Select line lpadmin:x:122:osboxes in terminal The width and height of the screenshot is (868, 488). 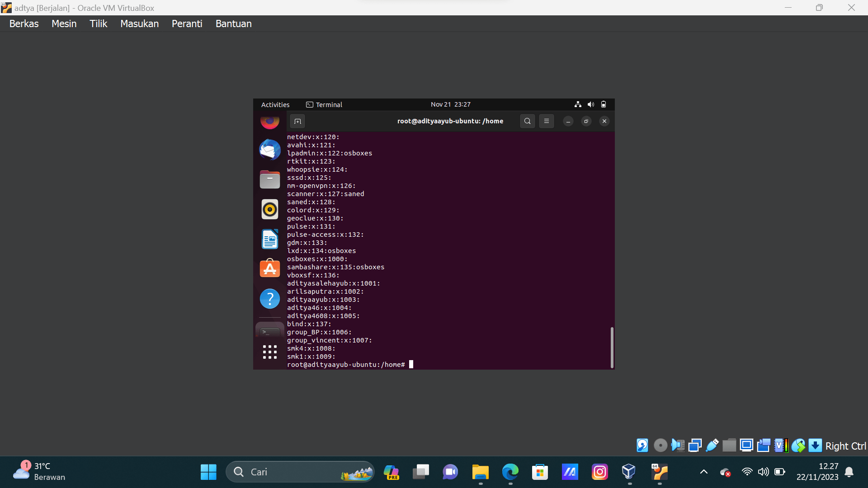(x=330, y=153)
